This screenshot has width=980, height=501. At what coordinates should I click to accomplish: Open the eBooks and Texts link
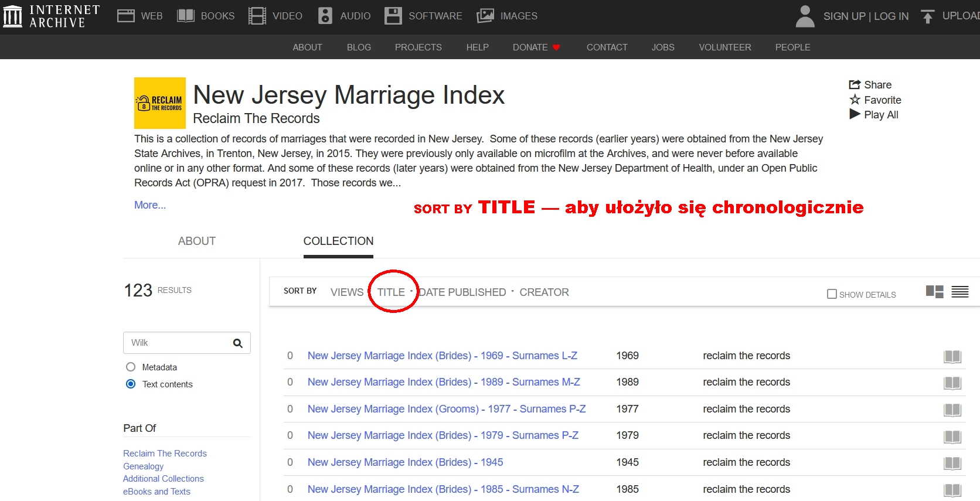(156, 492)
